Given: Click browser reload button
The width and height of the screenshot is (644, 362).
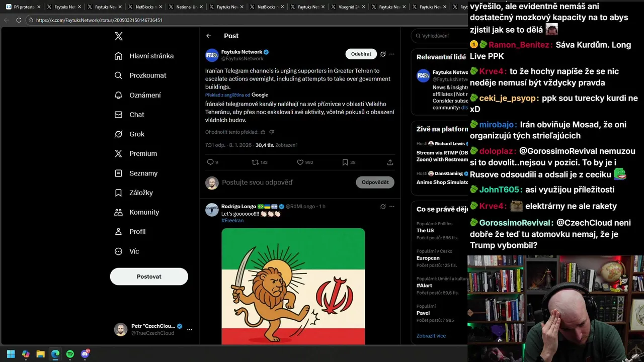Looking at the screenshot, I should (19, 20).
